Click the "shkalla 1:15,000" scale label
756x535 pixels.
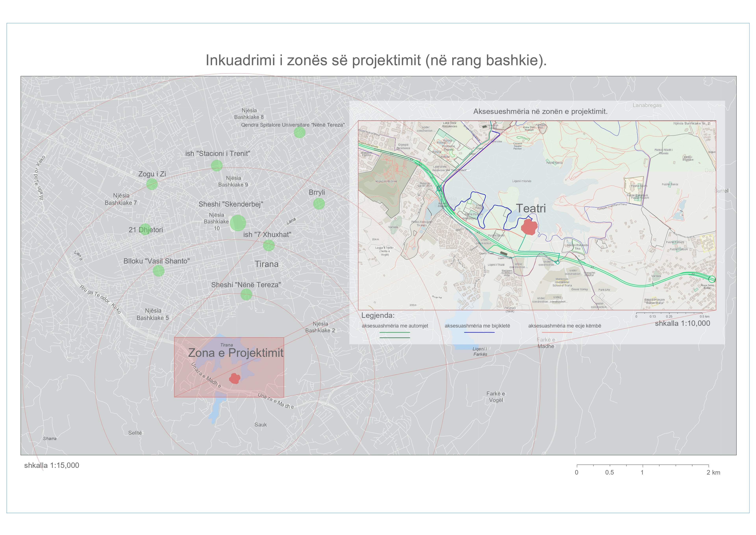pyautogui.click(x=52, y=465)
